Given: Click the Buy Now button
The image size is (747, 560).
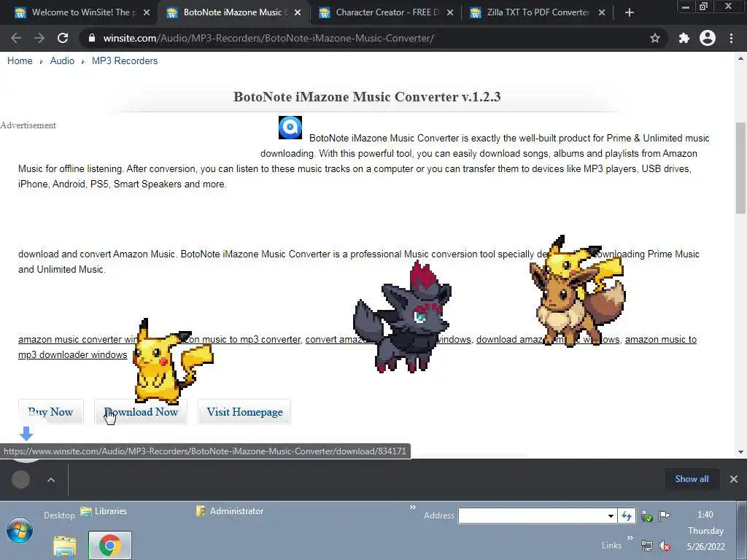Looking at the screenshot, I should click(50, 412).
